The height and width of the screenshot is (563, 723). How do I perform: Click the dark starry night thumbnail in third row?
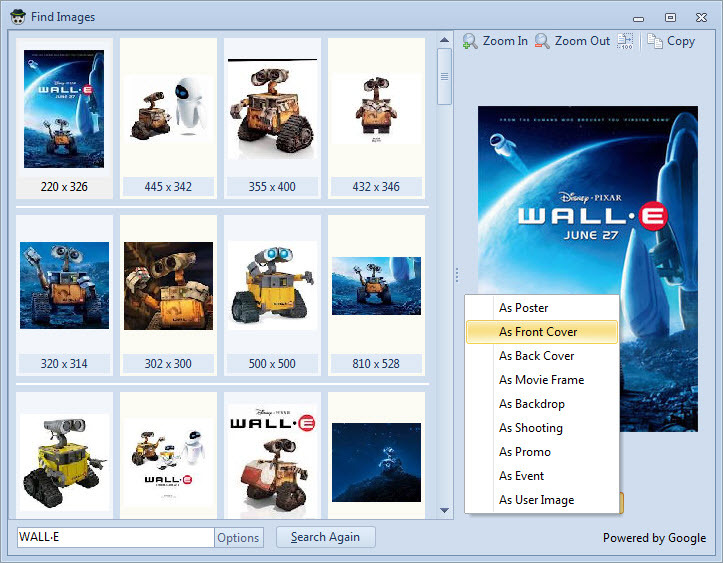376,456
